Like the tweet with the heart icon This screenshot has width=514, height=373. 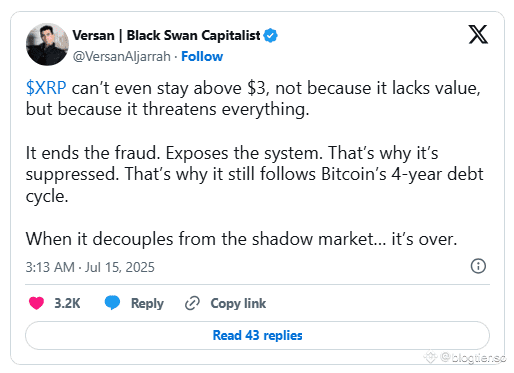[x=36, y=303]
